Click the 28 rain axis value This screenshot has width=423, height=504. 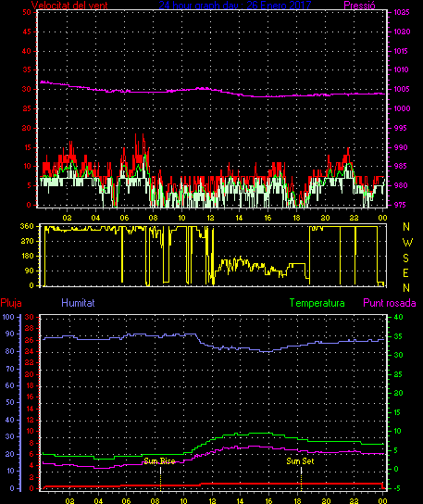[30, 329]
